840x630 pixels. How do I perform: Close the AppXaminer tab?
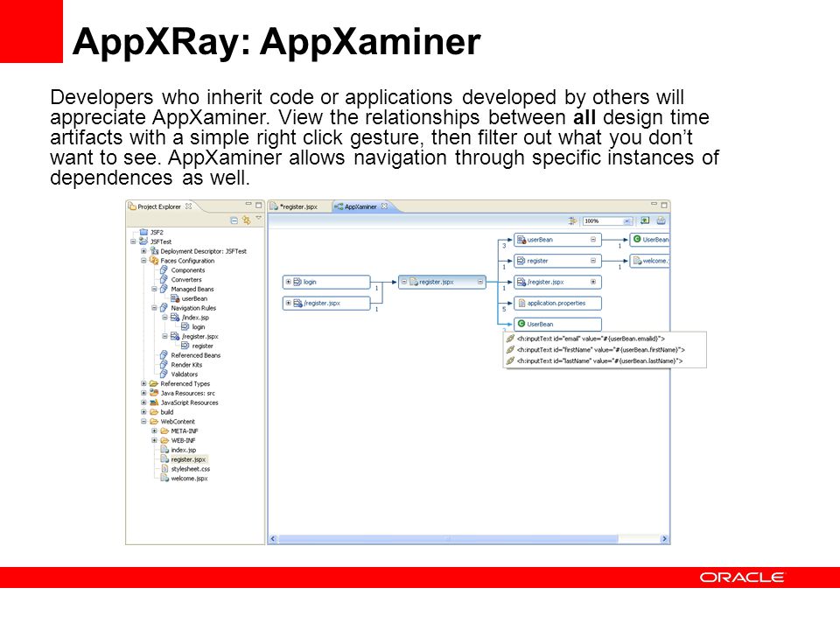pyautogui.click(x=384, y=206)
